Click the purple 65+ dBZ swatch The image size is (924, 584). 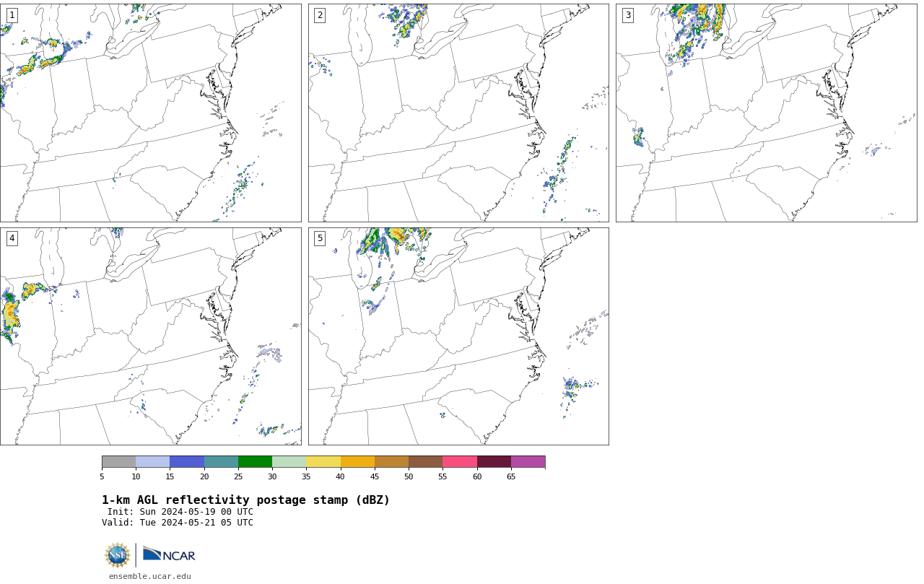pos(528,462)
